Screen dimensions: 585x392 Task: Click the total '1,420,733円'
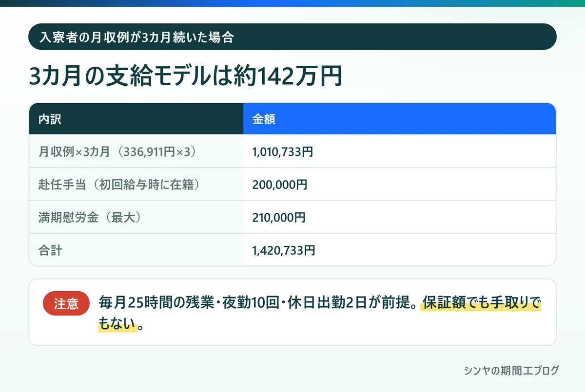[x=283, y=251]
